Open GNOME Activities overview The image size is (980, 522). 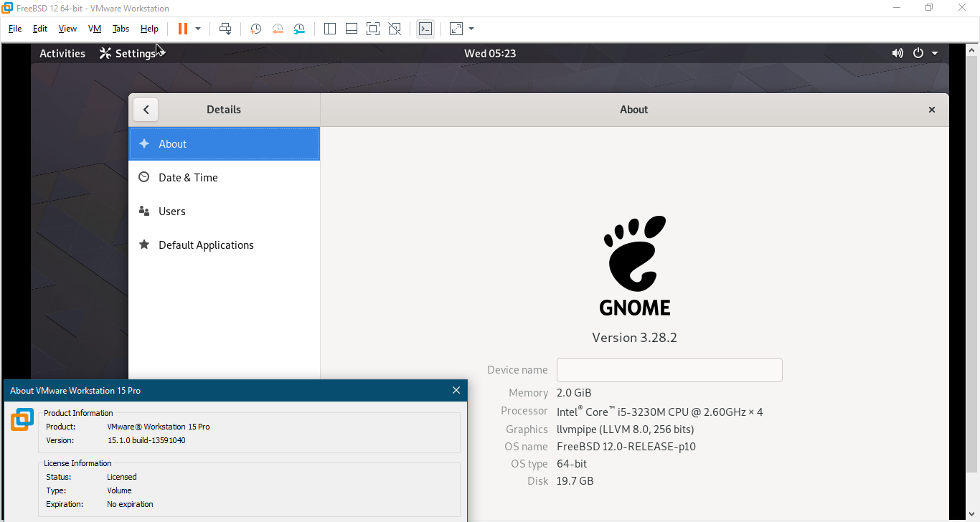point(62,53)
